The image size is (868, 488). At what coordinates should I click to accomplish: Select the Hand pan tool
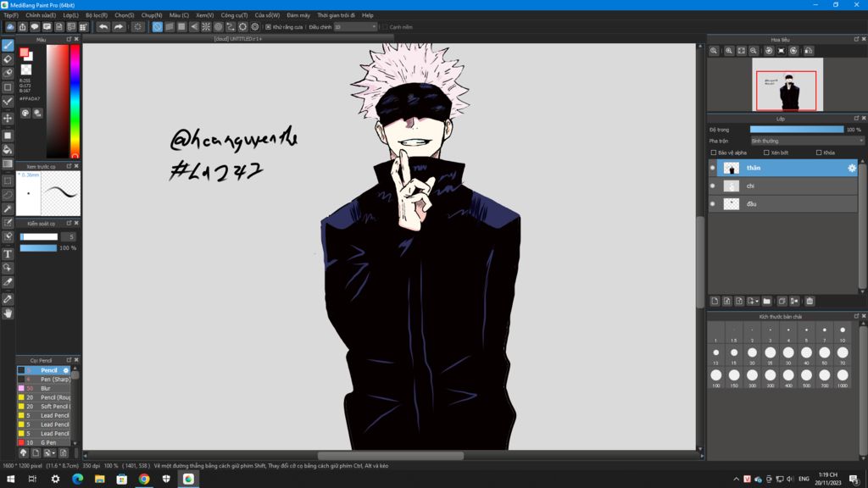(x=8, y=313)
